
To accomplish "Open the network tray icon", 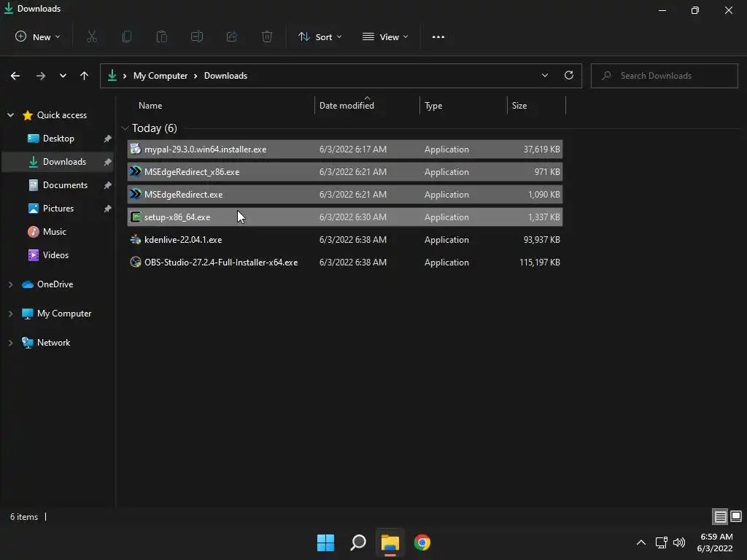I will [661, 542].
